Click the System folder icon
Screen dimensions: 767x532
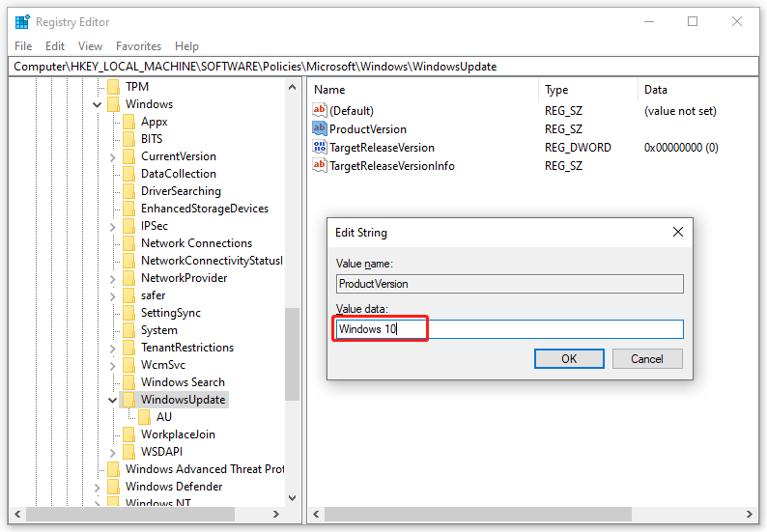tap(129, 330)
